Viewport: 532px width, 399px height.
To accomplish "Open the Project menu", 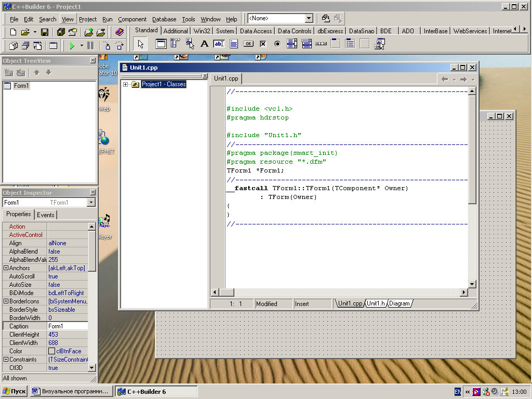I will 88,19.
